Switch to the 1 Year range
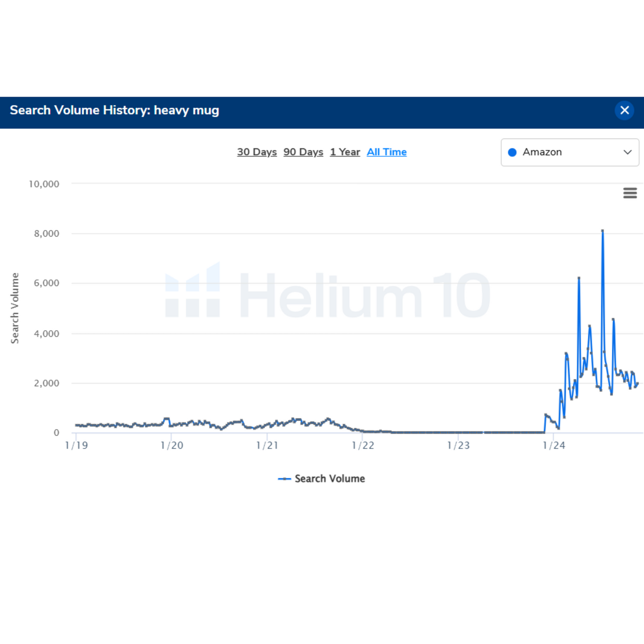Viewport: 644px width, 644px height. tap(345, 152)
